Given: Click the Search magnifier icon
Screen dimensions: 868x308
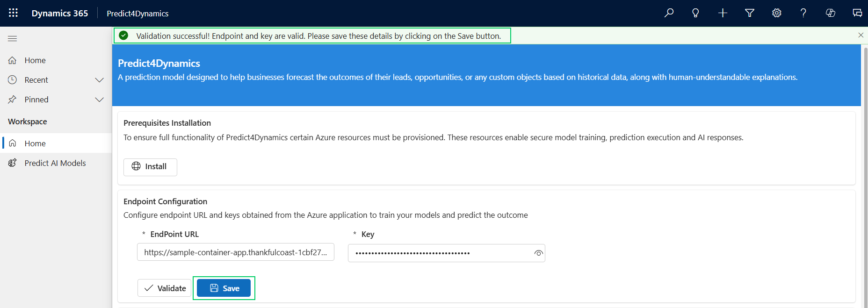Looking at the screenshot, I should [669, 13].
